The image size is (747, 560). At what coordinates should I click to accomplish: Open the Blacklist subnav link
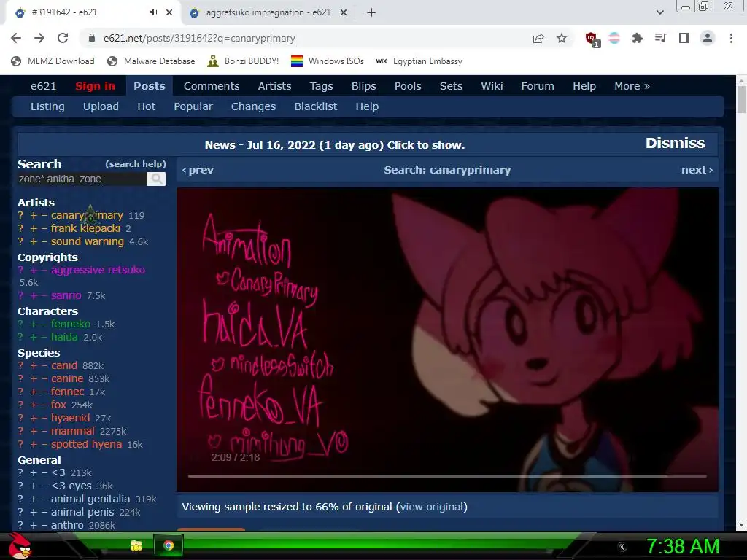click(x=315, y=106)
